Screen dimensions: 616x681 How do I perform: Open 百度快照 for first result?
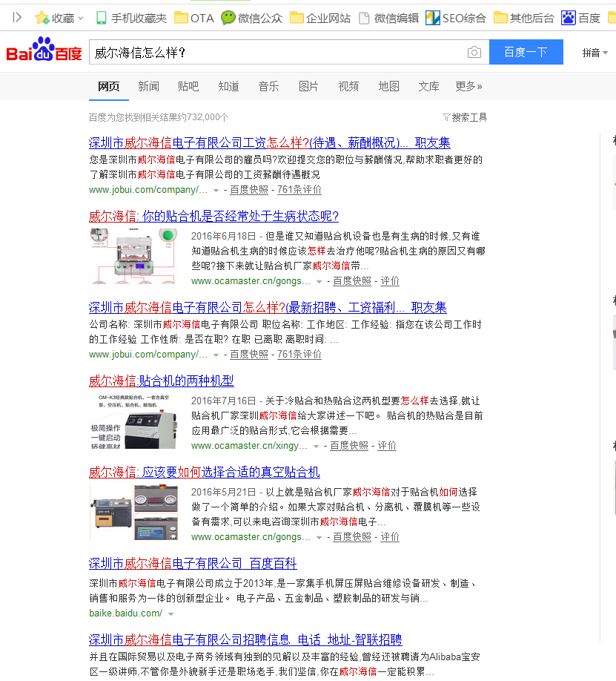coord(249,190)
